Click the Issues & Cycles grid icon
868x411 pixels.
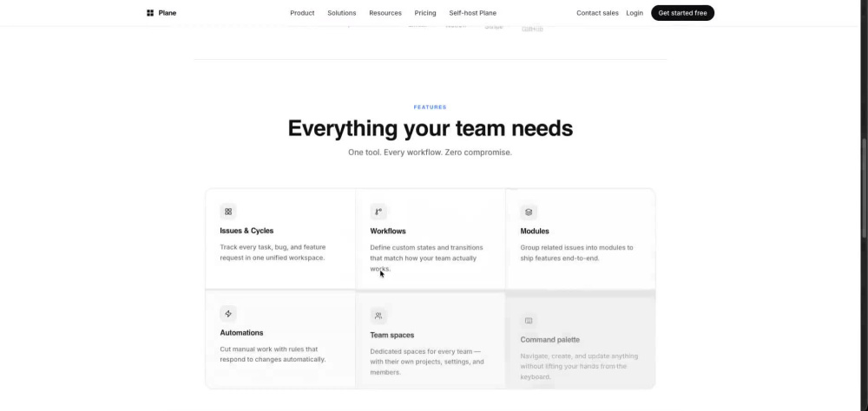tap(228, 212)
